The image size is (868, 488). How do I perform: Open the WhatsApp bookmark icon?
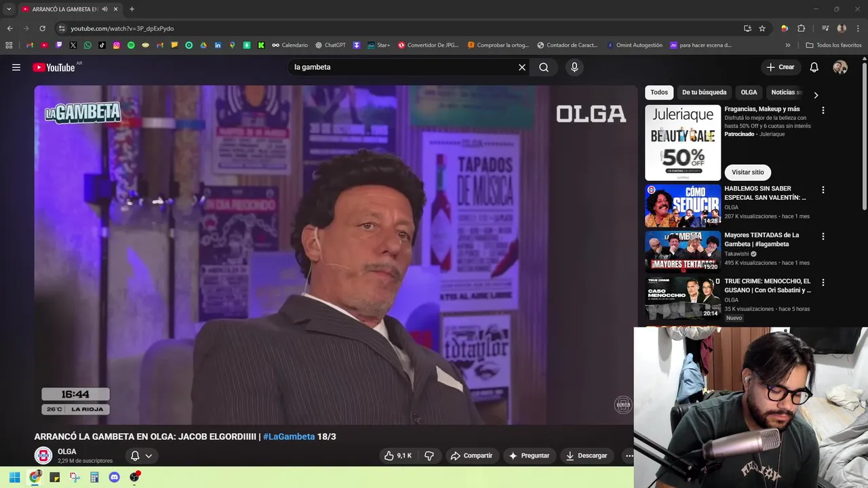(87, 45)
